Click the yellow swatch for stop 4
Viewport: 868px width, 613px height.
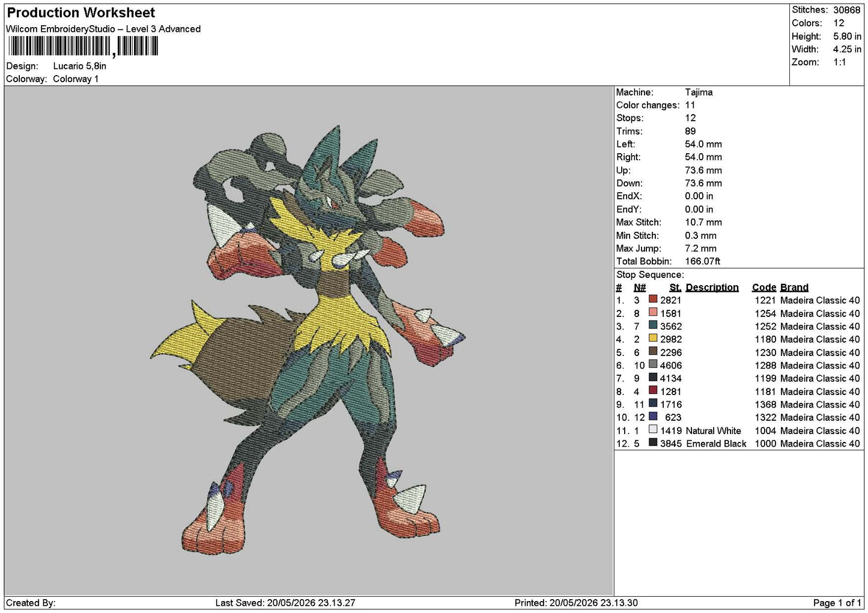click(x=652, y=339)
